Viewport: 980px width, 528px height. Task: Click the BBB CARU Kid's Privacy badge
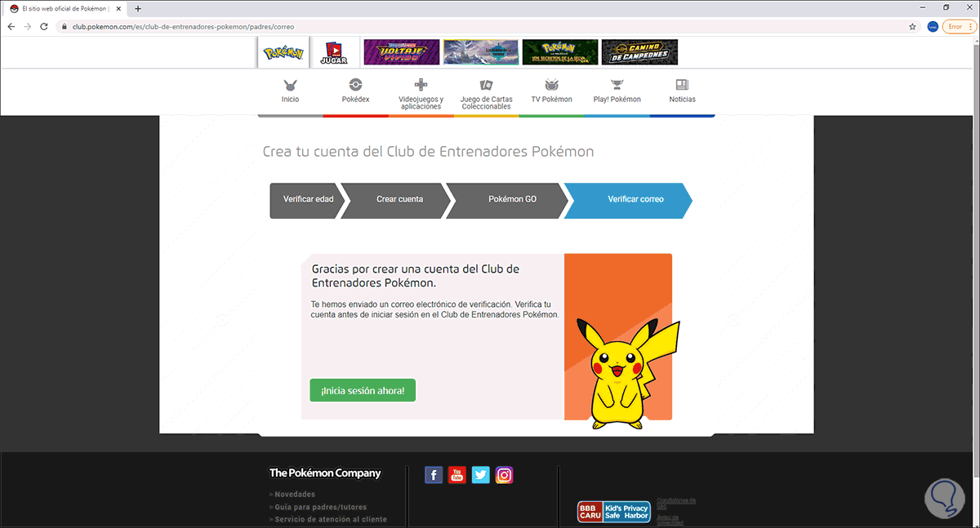614,512
